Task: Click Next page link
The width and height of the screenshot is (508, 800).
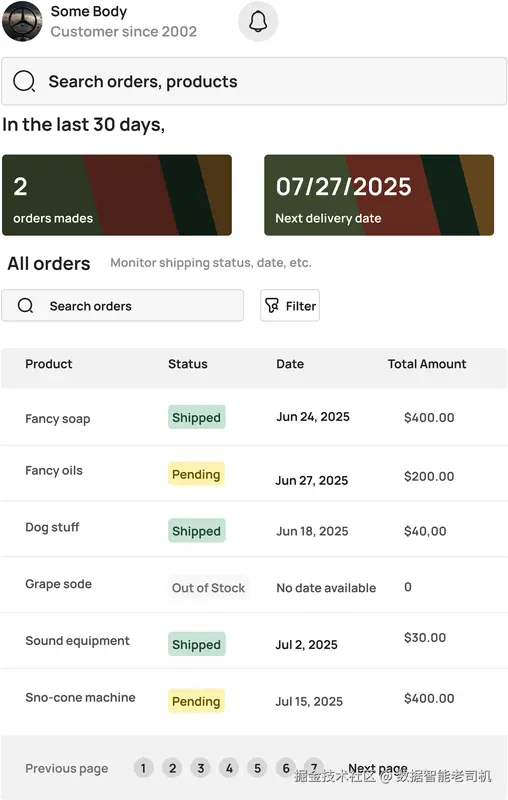Action: pyautogui.click(x=378, y=768)
